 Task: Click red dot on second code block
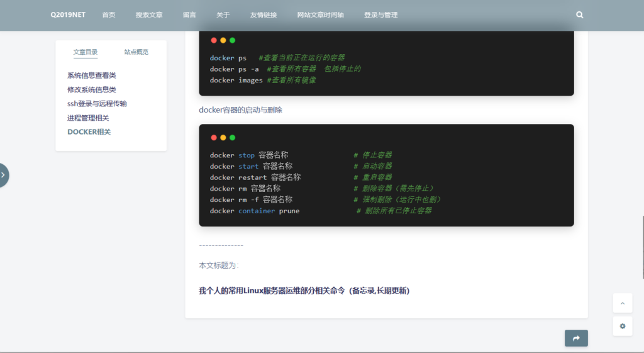click(214, 137)
